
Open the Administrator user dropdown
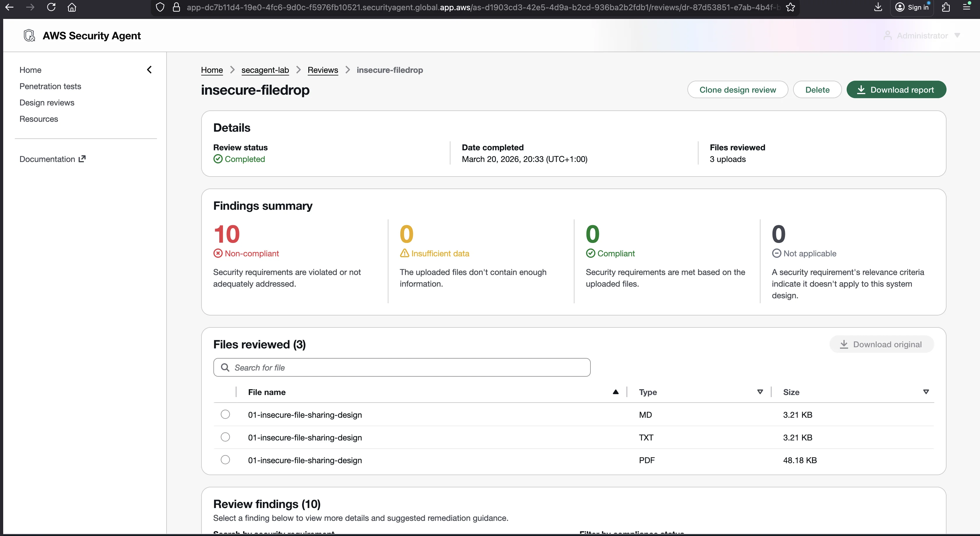pyautogui.click(x=922, y=36)
